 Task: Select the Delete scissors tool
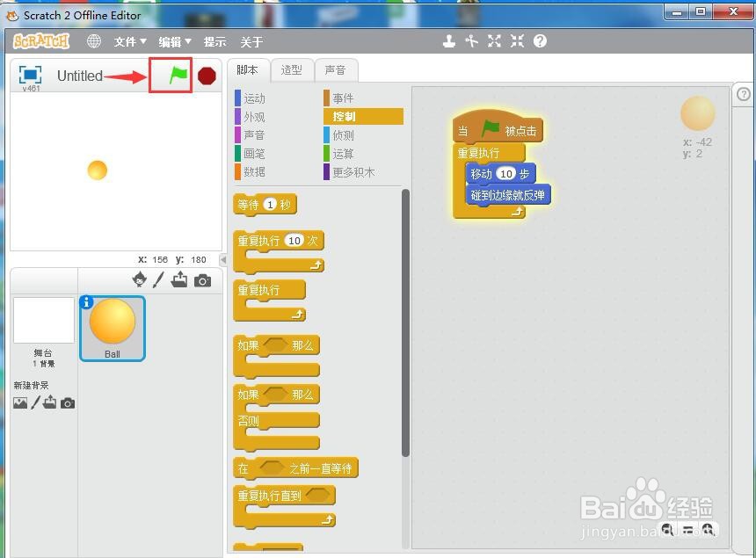(471, 41)
